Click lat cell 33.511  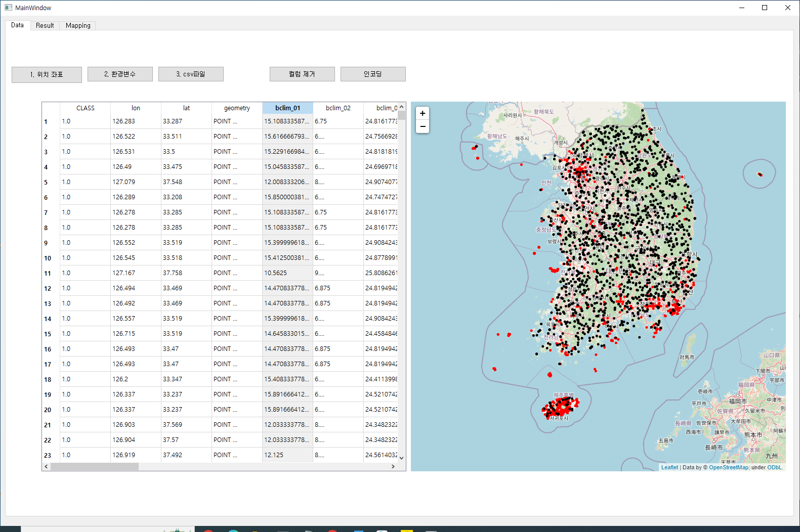coord(187,137)
